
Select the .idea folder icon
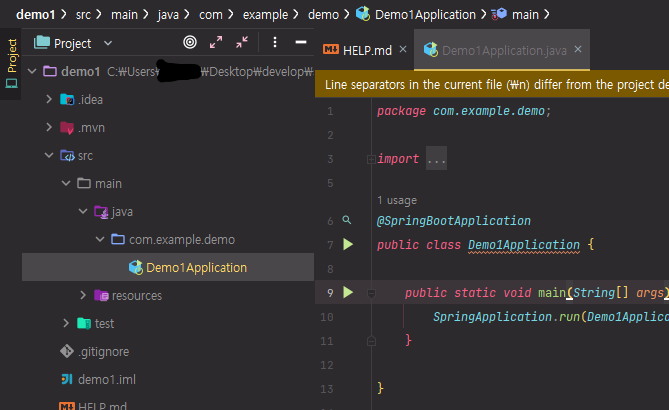click(67, 99)
